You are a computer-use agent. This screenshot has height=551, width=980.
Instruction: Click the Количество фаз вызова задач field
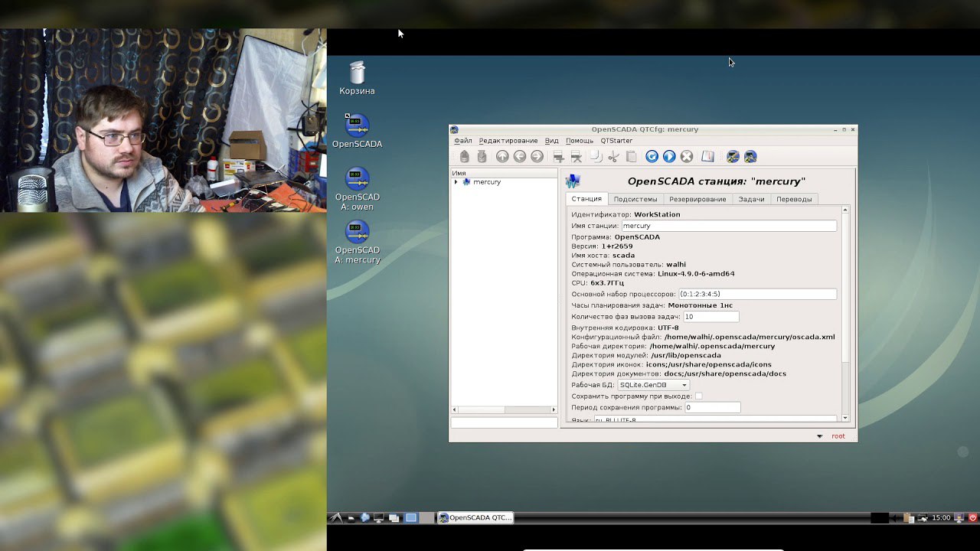(710, 317)
